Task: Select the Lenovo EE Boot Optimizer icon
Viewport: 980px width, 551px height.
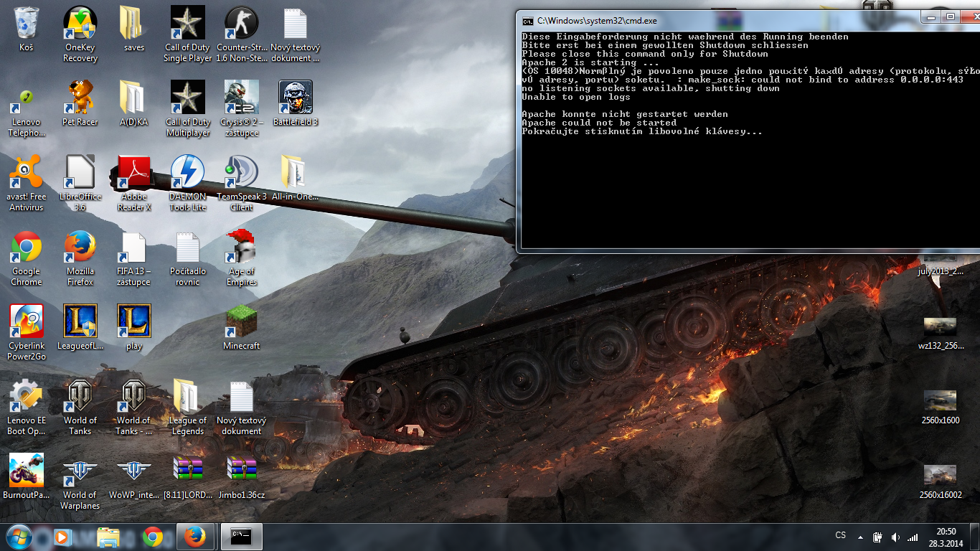Action: tap(27, 408)
